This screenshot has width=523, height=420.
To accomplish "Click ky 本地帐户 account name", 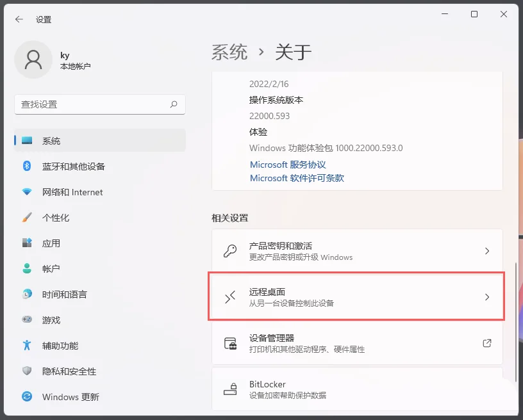I will [75, 61].
